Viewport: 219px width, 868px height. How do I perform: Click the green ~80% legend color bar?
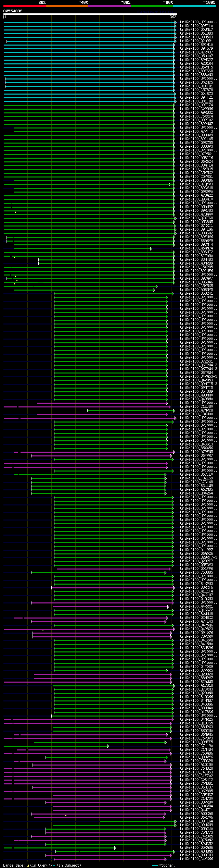coord(152,6)
